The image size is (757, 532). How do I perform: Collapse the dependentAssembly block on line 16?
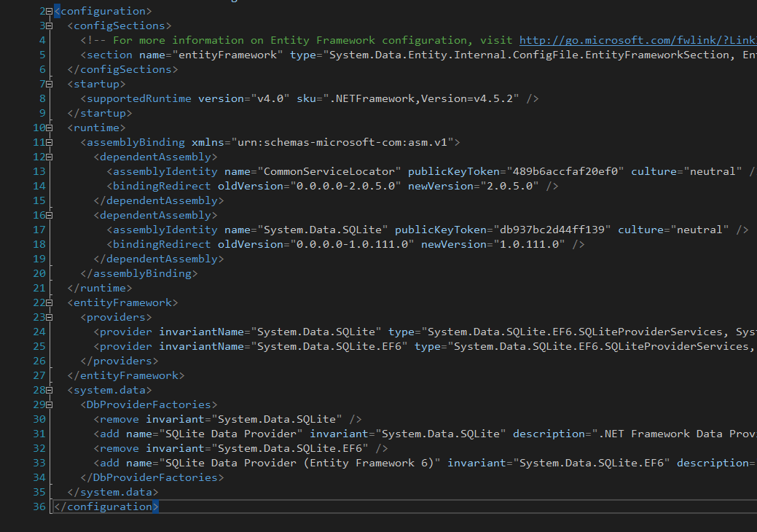tap(50, 214)
